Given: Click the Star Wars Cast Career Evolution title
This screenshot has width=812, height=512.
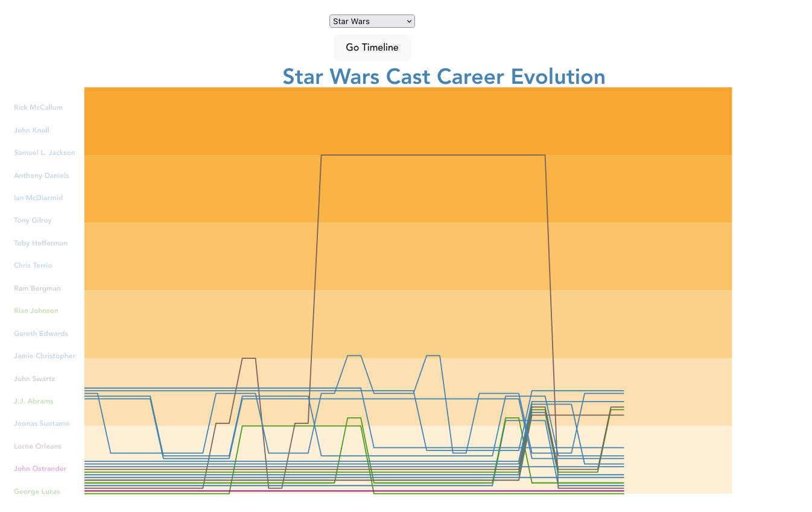Looking at the screenshot, I should (x=444, y=77).
